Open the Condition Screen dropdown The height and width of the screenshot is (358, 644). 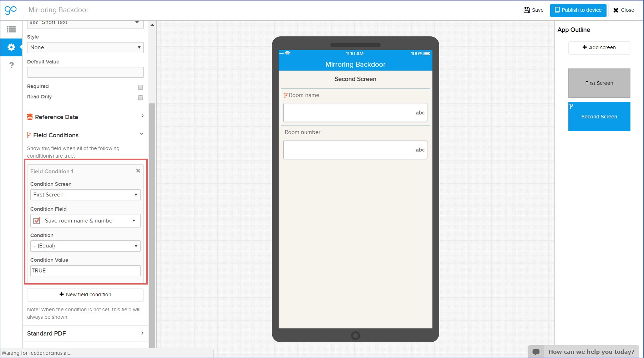(85, 195)
